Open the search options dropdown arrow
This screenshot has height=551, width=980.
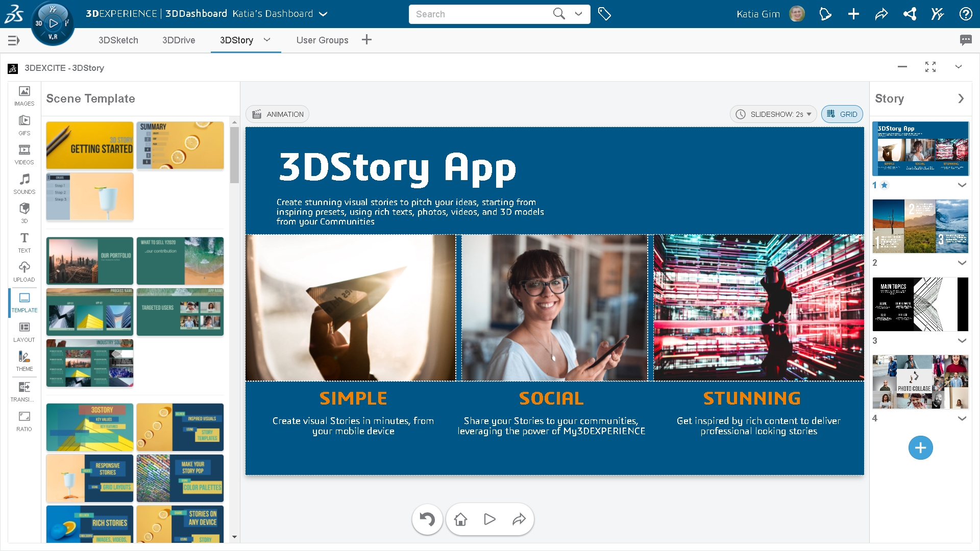pyautogui.click(x=578, y=14)
